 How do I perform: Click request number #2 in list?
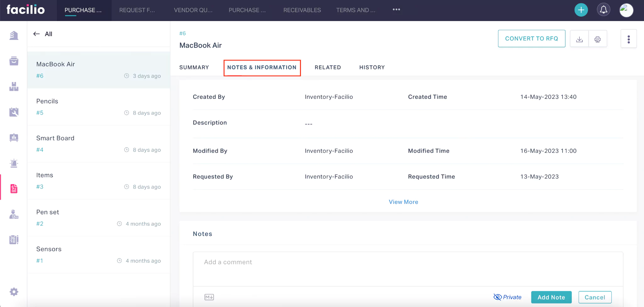pos(40,224)
